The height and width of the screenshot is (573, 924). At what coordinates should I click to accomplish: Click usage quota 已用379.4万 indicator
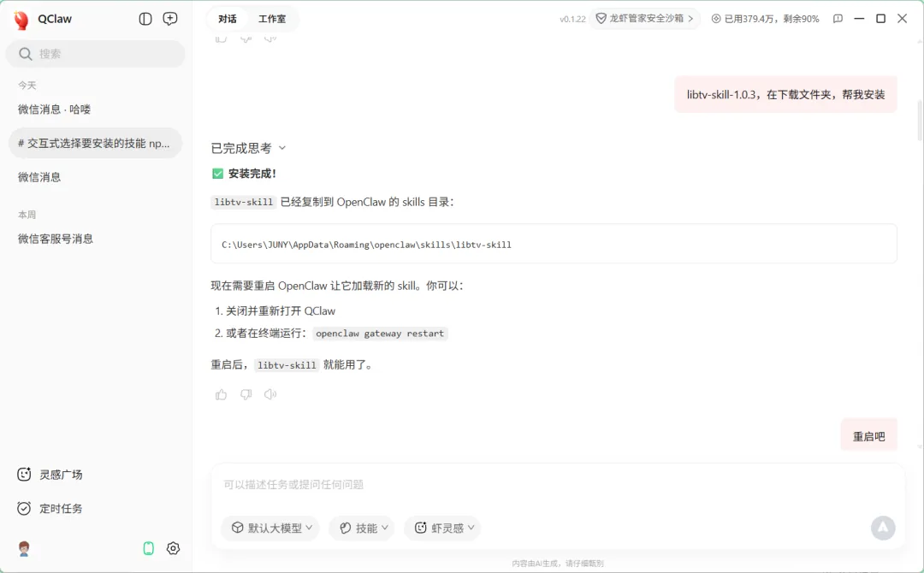pos(765,19)
